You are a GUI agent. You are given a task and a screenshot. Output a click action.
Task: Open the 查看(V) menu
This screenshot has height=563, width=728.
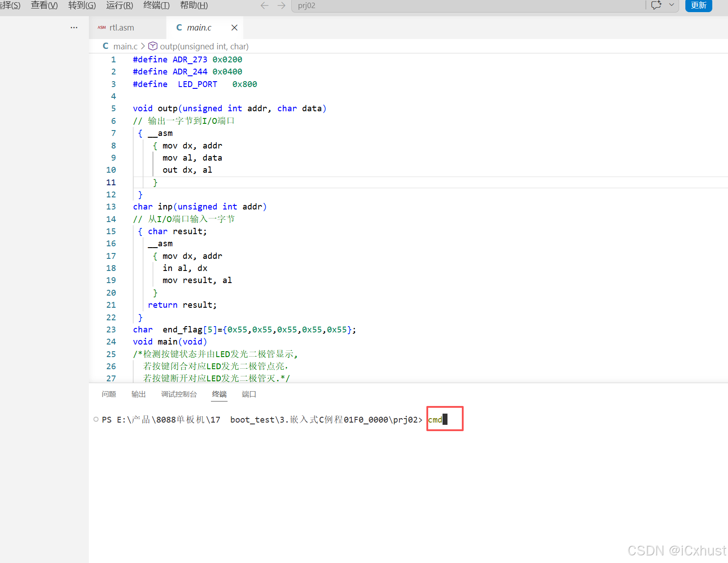44,5
